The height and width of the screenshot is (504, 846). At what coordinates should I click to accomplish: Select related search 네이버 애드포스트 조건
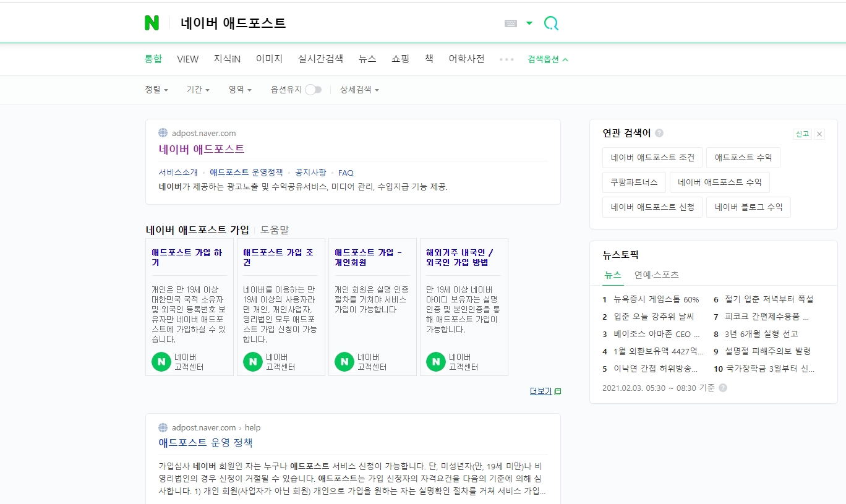[x=652, y=158]
